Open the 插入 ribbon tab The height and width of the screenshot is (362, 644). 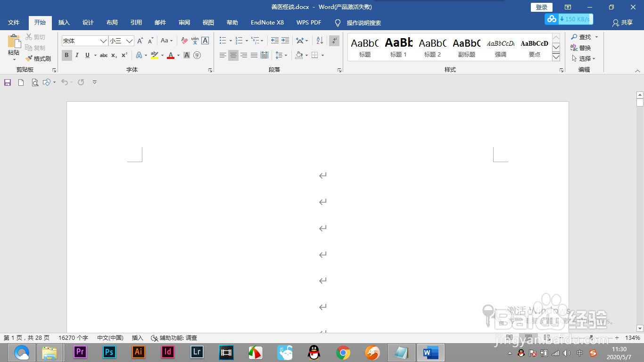64,23
